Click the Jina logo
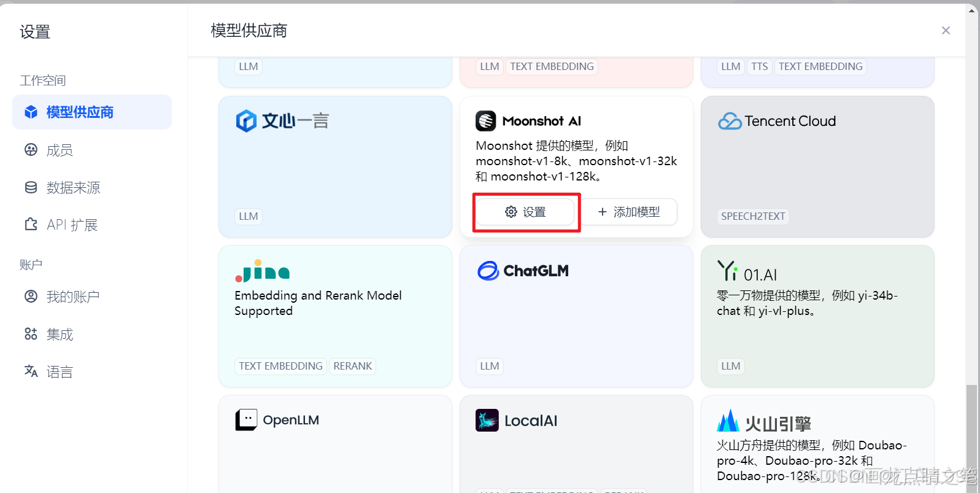The image size is (980, 493). [x=262, y=271]
